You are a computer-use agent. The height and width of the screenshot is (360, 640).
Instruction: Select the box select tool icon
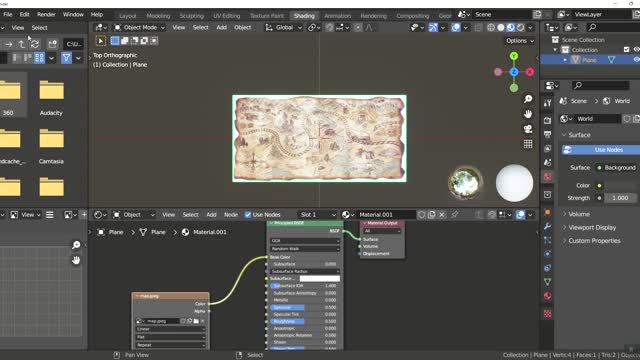tap(115, 41)
